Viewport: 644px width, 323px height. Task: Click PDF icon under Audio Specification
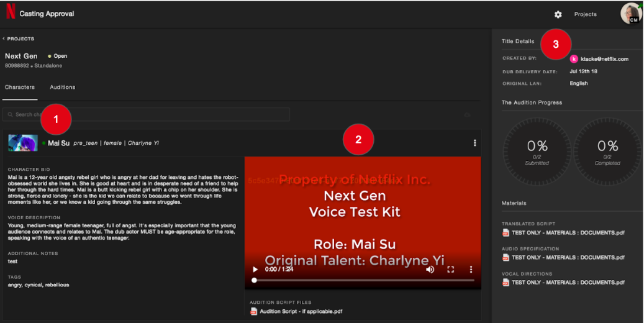pos(506,258)
